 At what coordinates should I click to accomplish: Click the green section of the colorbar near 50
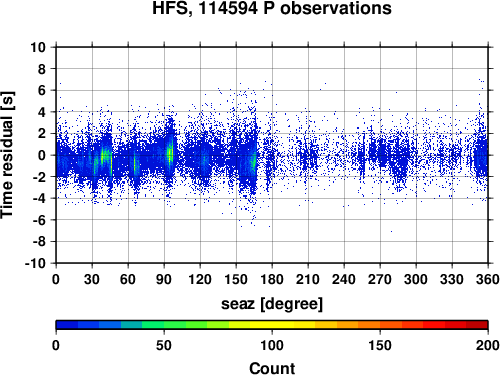164,325
